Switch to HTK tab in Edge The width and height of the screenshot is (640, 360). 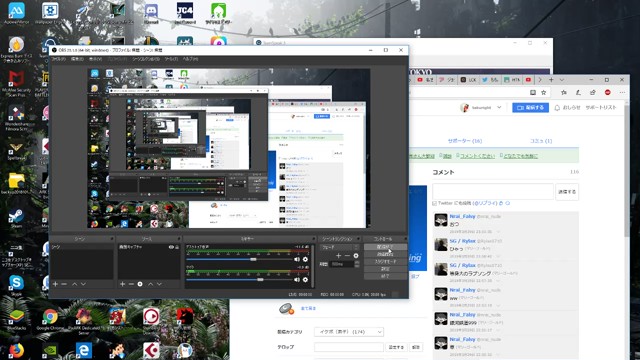[511, 80]
